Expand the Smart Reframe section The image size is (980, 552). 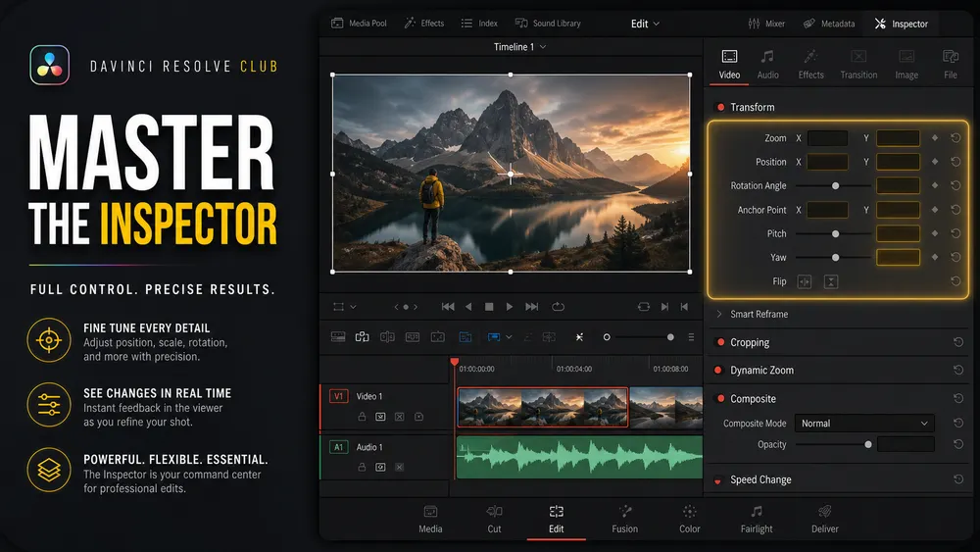click(x=718, y=314)
